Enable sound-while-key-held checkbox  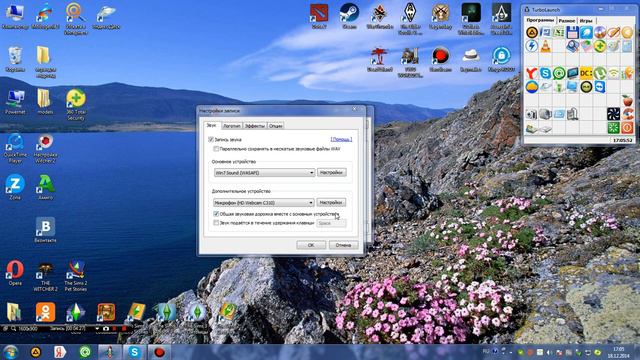click(x=216, y=223)
